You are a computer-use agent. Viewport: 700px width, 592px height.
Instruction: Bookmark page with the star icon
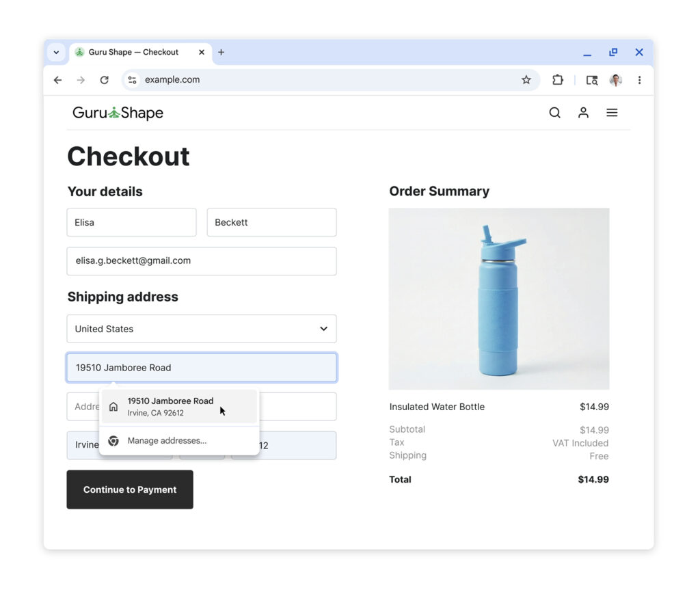point(526,80)
